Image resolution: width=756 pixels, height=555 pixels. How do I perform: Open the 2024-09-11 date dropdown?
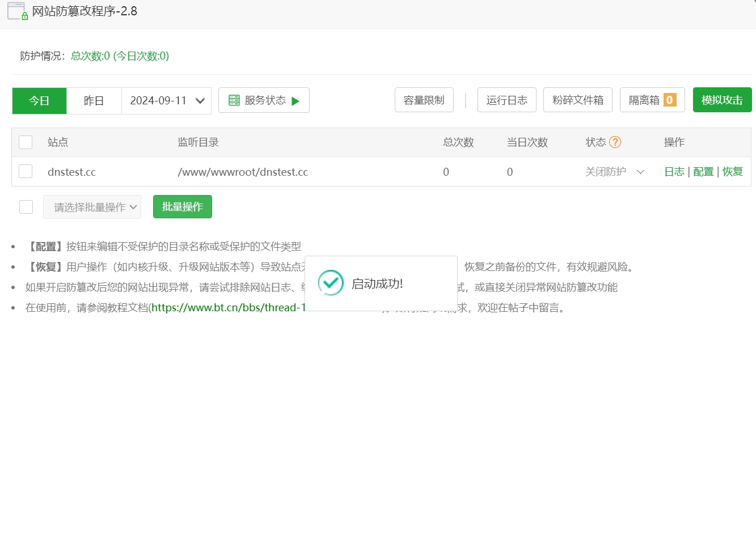point(166,100)
